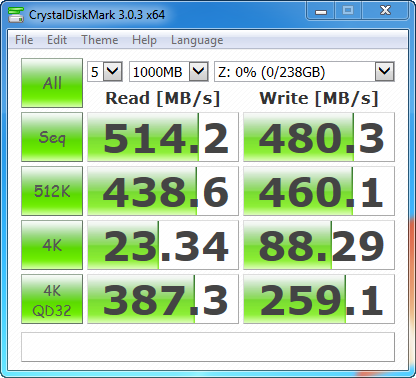Minimize the CrystalDiskMark window
This screenshot has width=416, height=378.
pyautogui.click(x=320, y=11)
